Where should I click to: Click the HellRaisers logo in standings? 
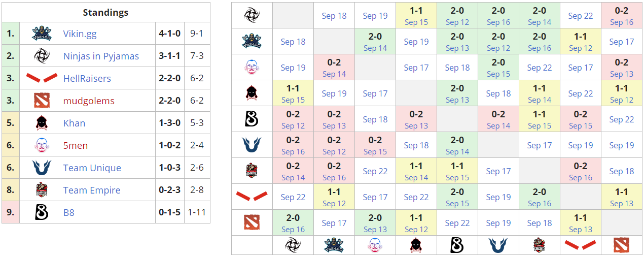click(x=42, y=78)
